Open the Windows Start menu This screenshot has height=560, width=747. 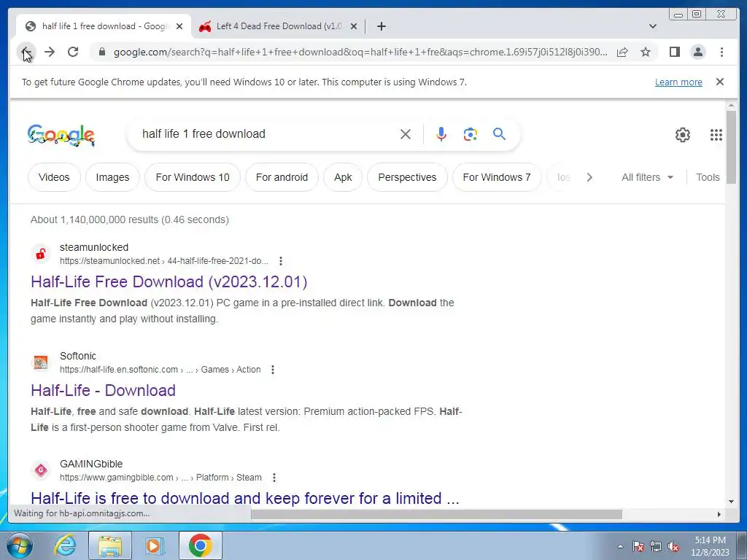point(20,545)
